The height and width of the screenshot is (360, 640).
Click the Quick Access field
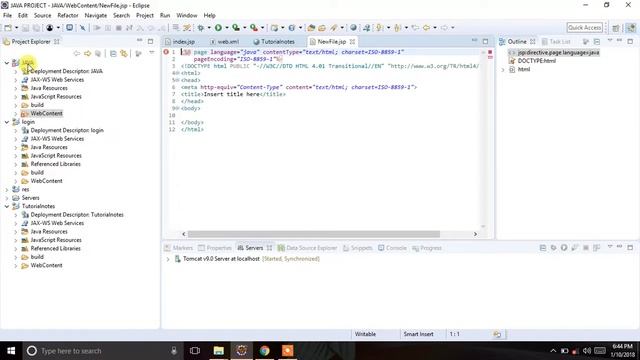coord(584,28)
